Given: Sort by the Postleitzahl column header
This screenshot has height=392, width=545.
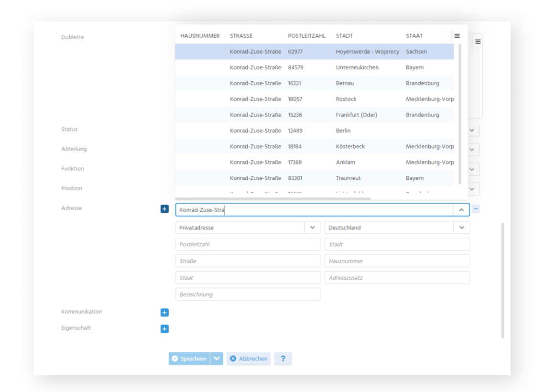Looking at the screenshot, I should point(306,36).
